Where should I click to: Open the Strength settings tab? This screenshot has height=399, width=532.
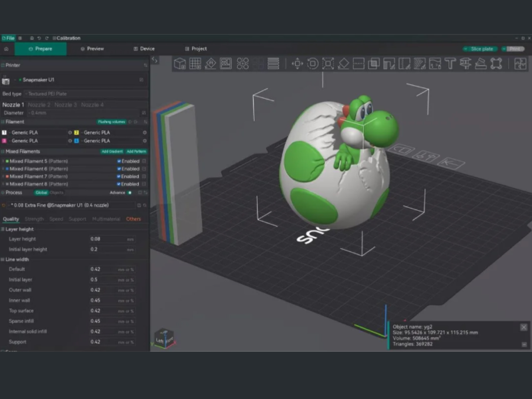point(34,219)
